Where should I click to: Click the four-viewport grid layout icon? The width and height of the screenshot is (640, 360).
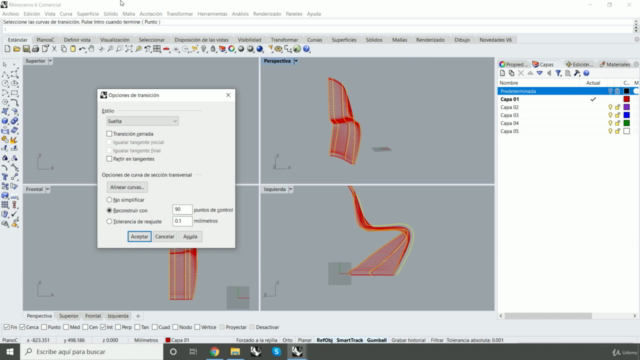click(157, 49)
